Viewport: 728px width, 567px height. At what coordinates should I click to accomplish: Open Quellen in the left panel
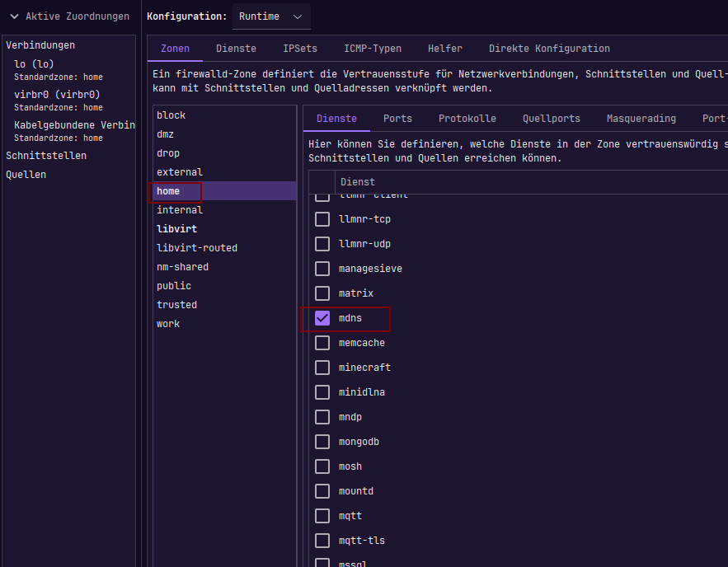coord(26,175)
